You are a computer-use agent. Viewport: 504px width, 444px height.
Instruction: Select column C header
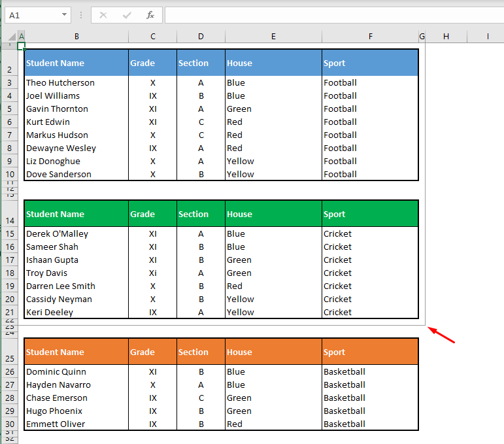[153, 37]
